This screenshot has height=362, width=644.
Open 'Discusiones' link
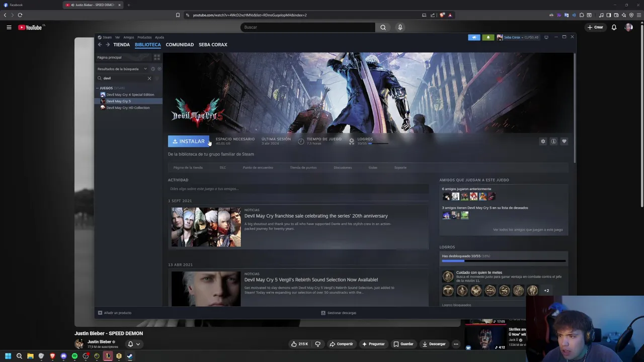tap(343, 167)
